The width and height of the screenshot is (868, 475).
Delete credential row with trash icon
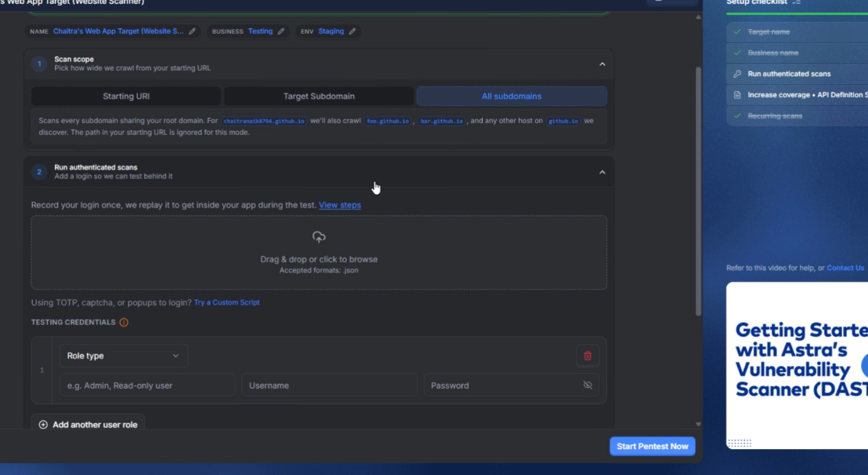587,356
